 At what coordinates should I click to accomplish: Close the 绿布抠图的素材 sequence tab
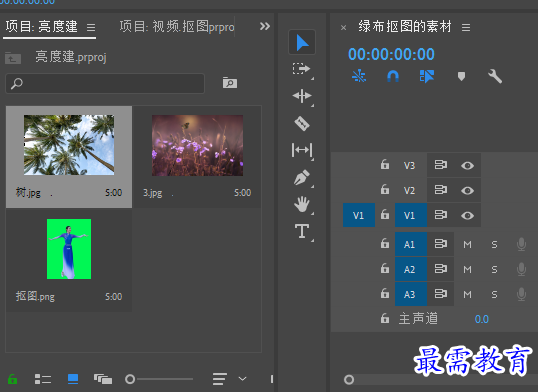[343, 27]
